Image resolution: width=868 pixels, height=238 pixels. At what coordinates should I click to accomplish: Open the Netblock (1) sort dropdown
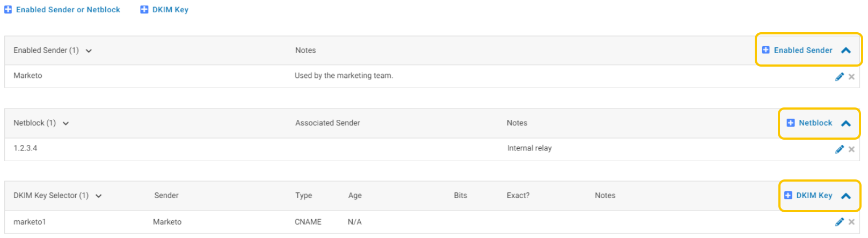65,124
